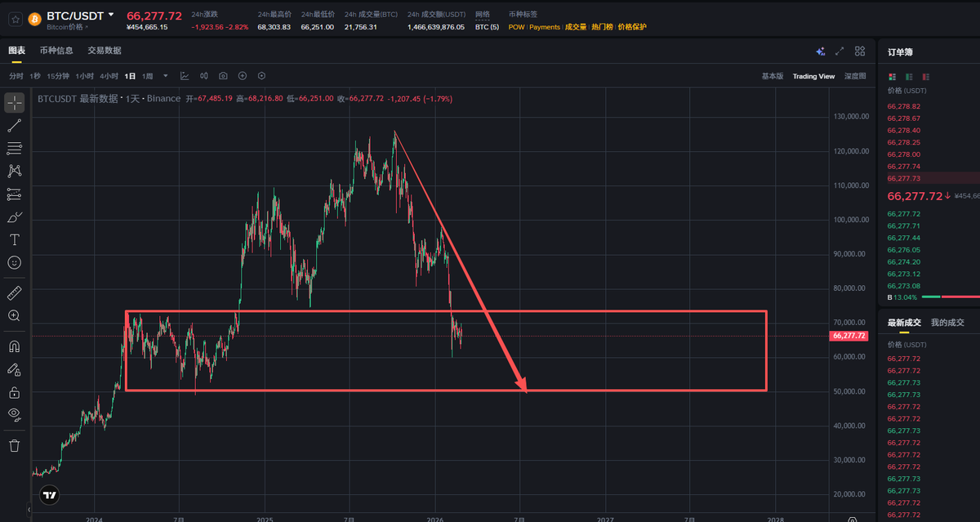Switch chart to 基本版
980x522 pixels.
[x=772, y=76]
